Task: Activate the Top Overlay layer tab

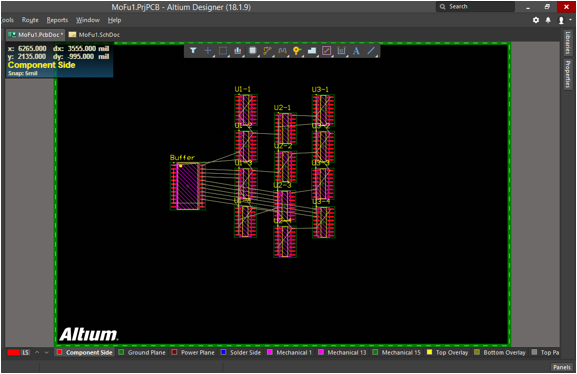Action: [447, 352]
